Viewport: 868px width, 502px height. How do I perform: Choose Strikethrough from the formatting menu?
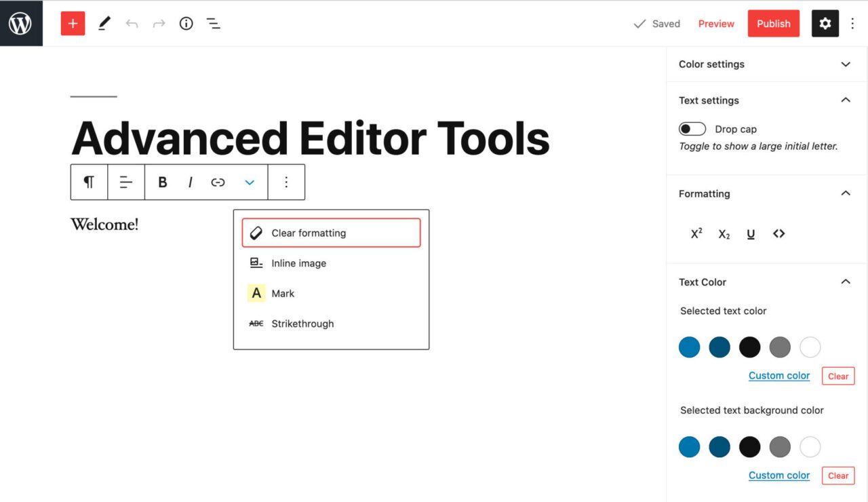click(302, 324)
